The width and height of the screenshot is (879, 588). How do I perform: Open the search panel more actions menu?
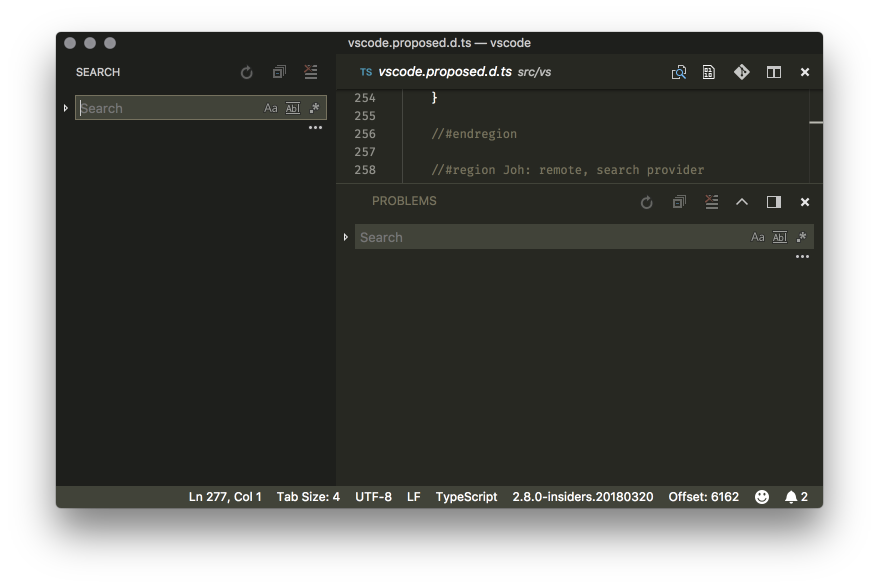pos(315,127)
